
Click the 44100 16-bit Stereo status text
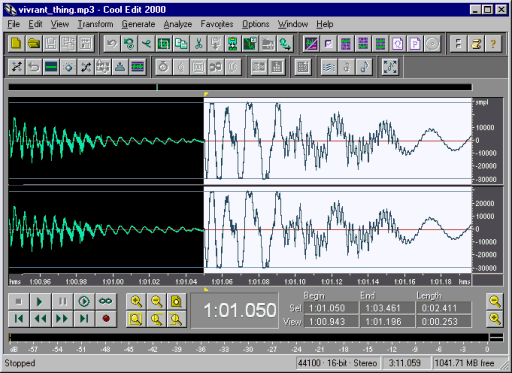point(338,363)
